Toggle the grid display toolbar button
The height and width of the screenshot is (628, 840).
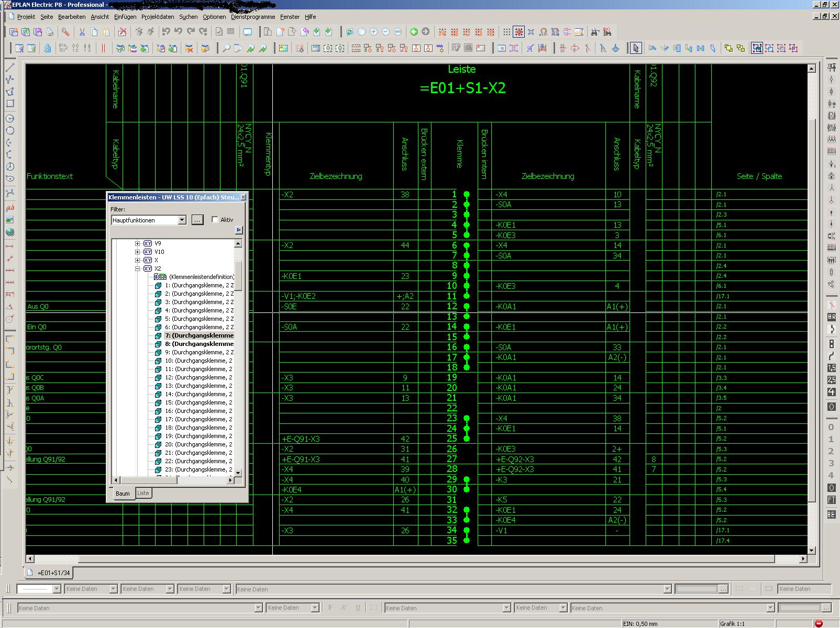point(506,32)
